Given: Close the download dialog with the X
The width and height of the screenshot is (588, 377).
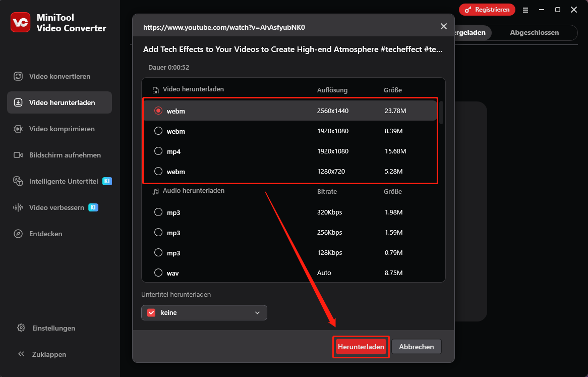Looking at the screenshot, I should point(444,26).
